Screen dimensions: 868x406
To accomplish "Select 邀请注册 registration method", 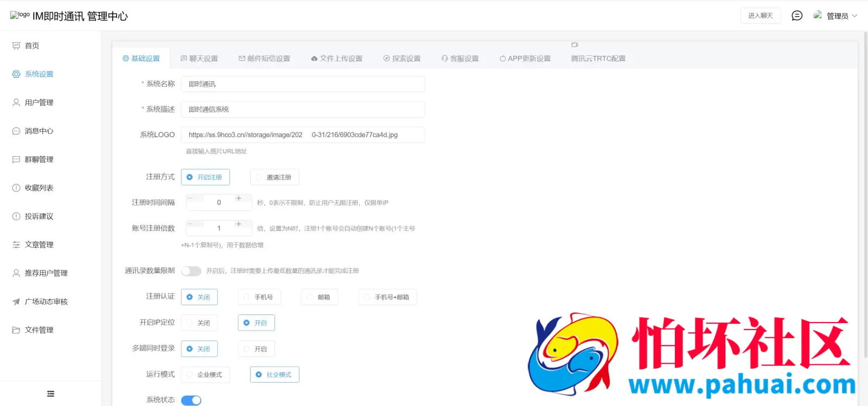I will coord(275,177).
